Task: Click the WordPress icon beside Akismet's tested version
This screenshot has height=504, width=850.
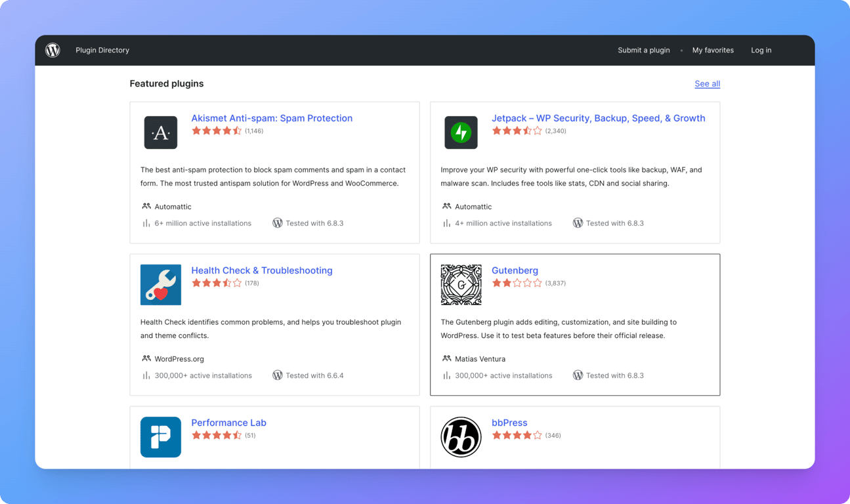Action: [278, 223]
